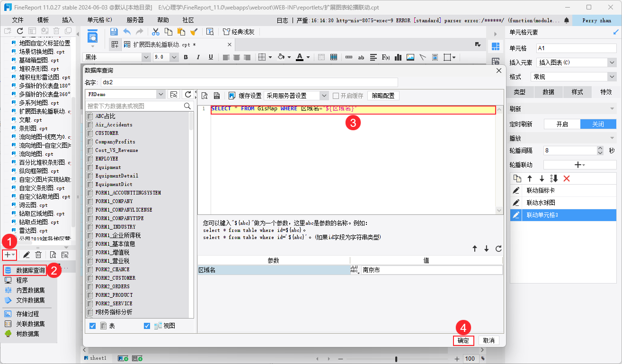Viewport: 622px width, 364px height.
Task: Turn scheduled refresh on with 开启
Action: 562,124
